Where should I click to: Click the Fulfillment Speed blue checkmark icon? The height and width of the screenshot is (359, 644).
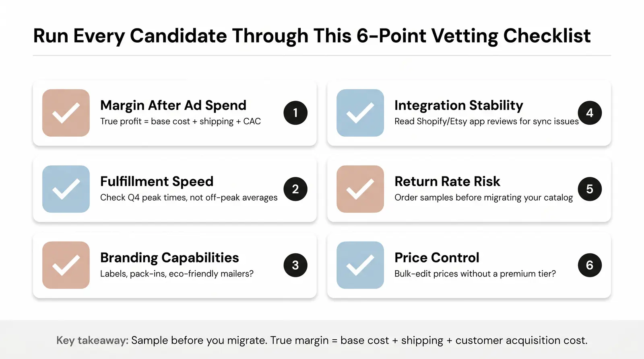click(x=66, y=189)
